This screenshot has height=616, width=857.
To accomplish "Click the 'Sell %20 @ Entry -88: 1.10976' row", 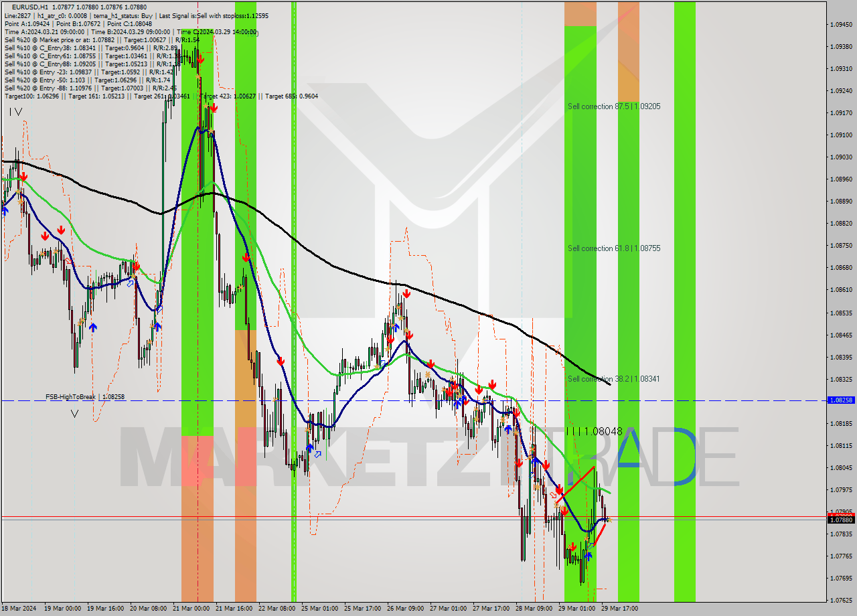I will click(90, 88).
